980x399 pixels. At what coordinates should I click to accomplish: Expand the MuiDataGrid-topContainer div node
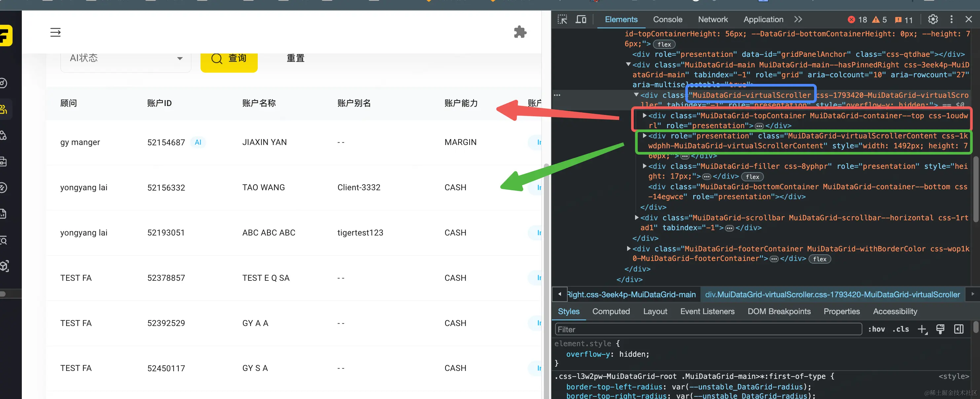(644, 115)
